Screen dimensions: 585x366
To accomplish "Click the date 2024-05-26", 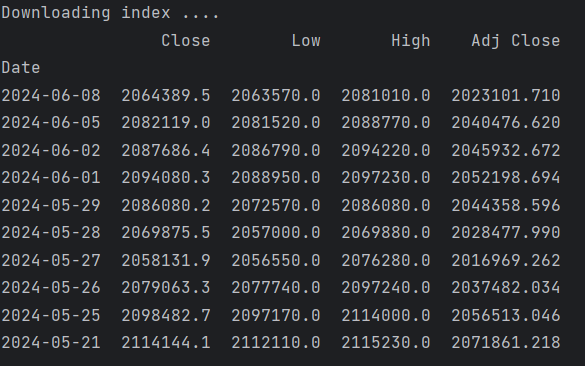I will tap(51, 288).
